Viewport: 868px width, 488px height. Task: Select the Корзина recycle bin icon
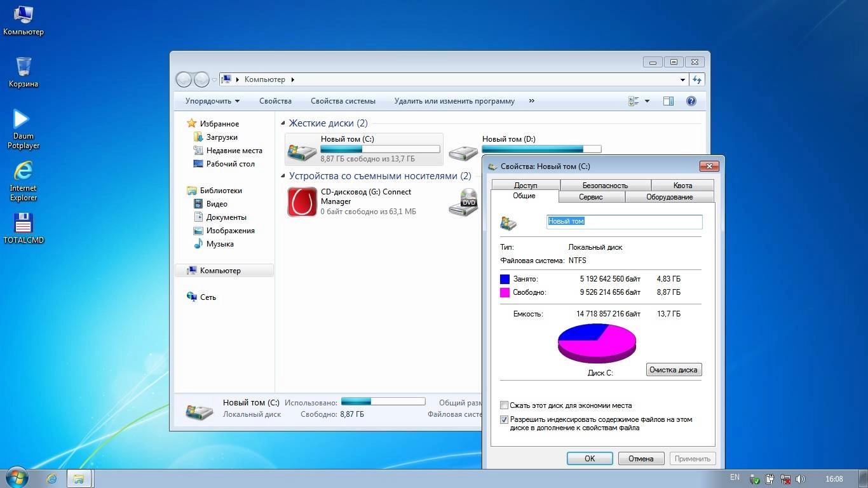click(24, 72)
